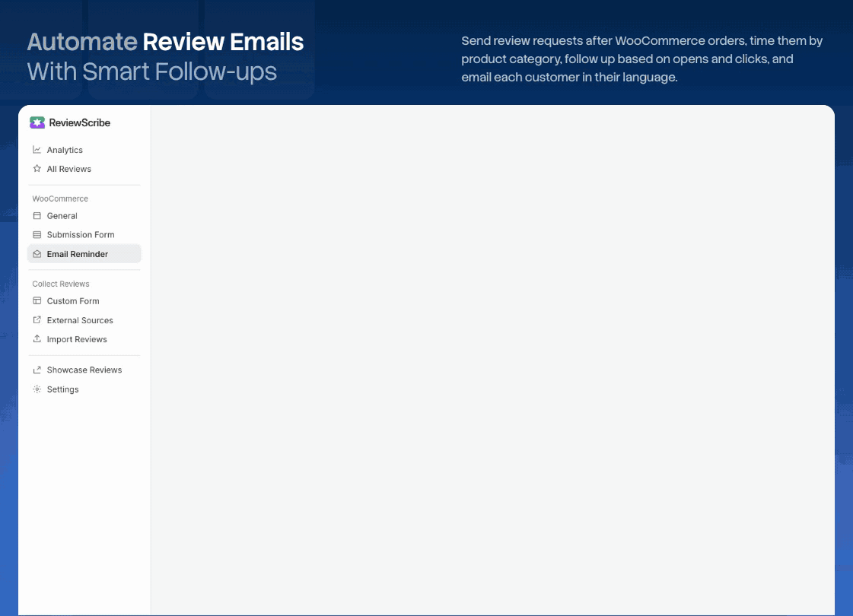Click the Analytics chart icon

click(x=37, y=150)
